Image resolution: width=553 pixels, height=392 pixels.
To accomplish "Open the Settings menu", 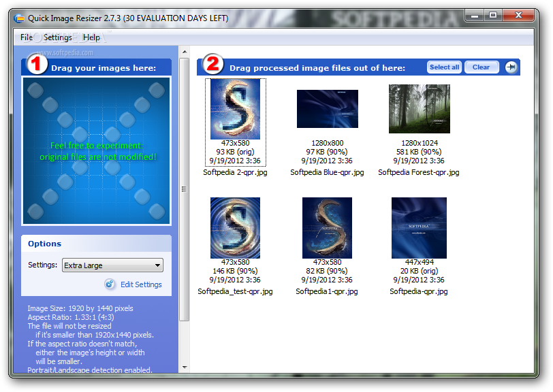I will coord(57,37).
